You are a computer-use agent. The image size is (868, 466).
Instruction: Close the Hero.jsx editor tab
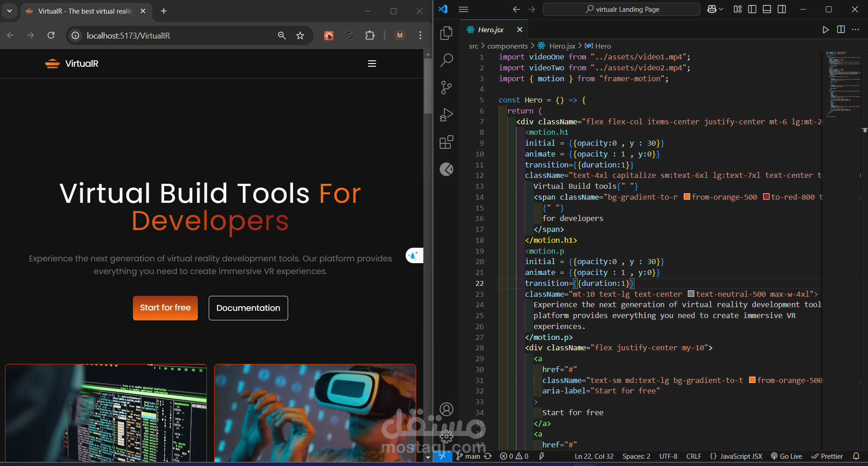pos(520,29)
